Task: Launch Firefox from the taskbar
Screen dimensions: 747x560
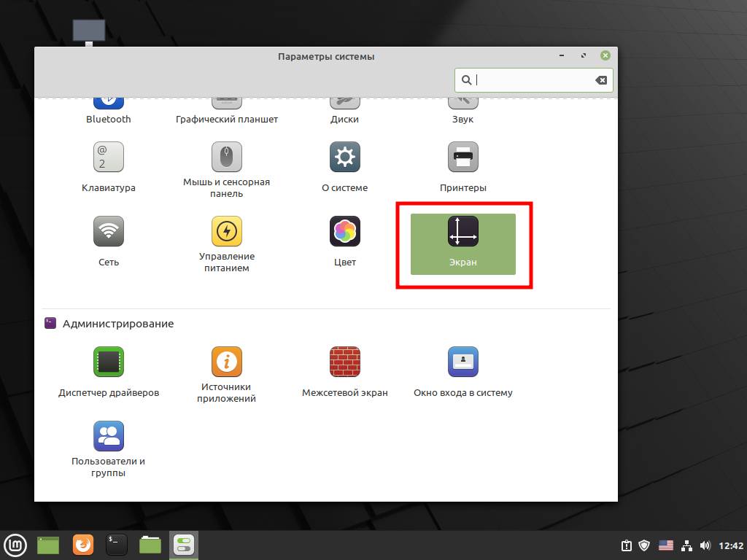Action: point(83,545)
